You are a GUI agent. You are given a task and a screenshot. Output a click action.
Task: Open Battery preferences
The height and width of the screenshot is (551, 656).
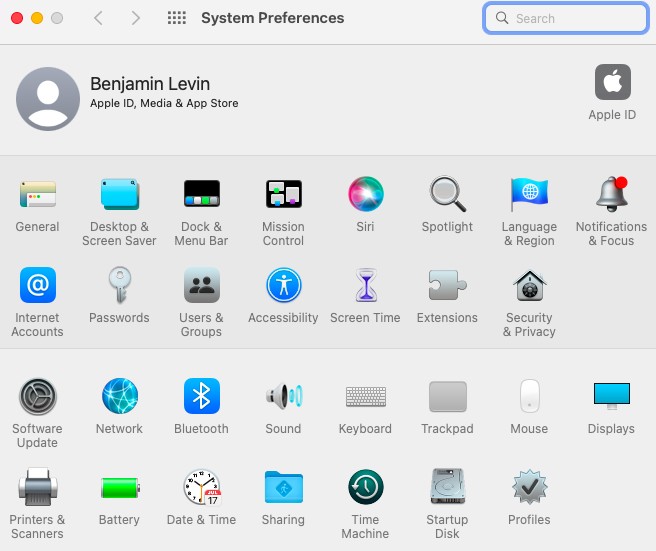click(x=120, y=488)
